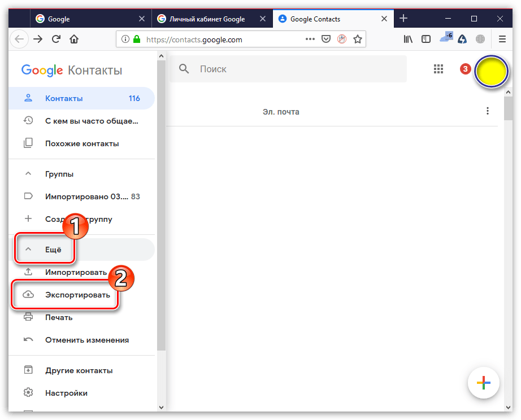Open page actions ellipsis in address bar
This screenshot has width=521, height=420.
pyautogui.click(x=310, y=39)
